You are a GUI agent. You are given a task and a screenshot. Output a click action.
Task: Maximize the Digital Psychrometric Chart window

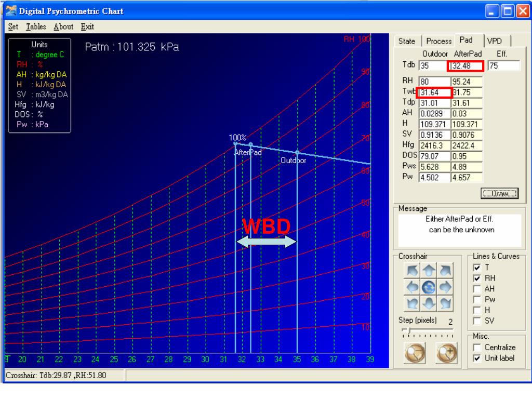(508, 11)
